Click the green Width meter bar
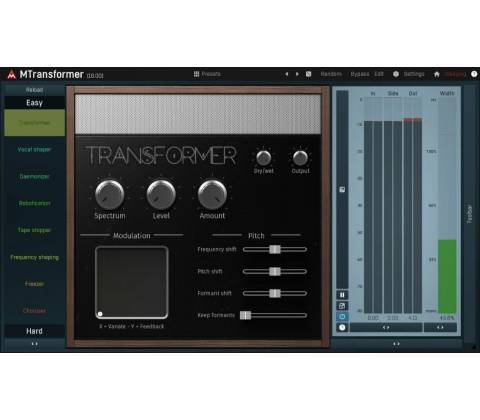 [447, 276]
